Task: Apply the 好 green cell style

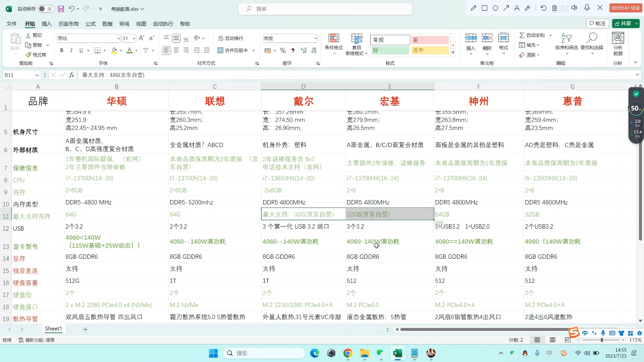Action: click(x=390, y=50)
